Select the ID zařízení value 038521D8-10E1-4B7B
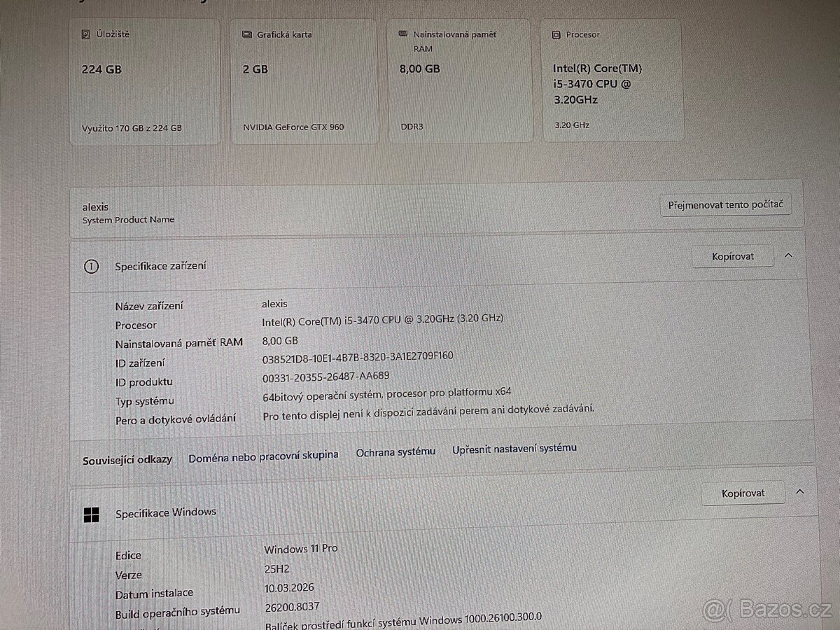The image size is (840, 630). pos(358,356)
